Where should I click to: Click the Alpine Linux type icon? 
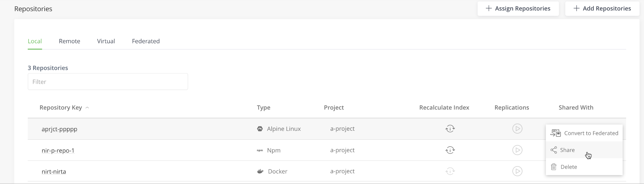pyautogui.click(x=260, y=129)
